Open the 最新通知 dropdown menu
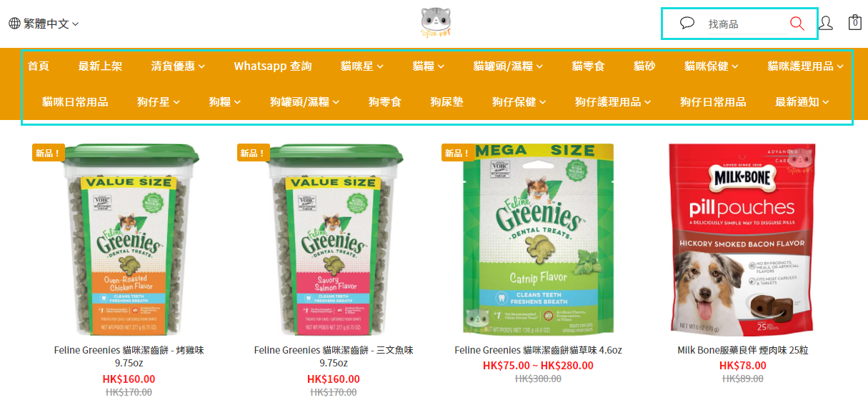 [x=802, y=102]
